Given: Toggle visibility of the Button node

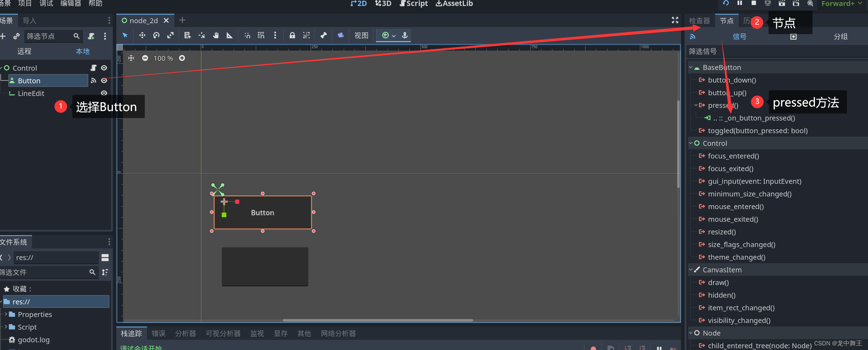Looking at the screenshot, I should click(x=104, y=80).
